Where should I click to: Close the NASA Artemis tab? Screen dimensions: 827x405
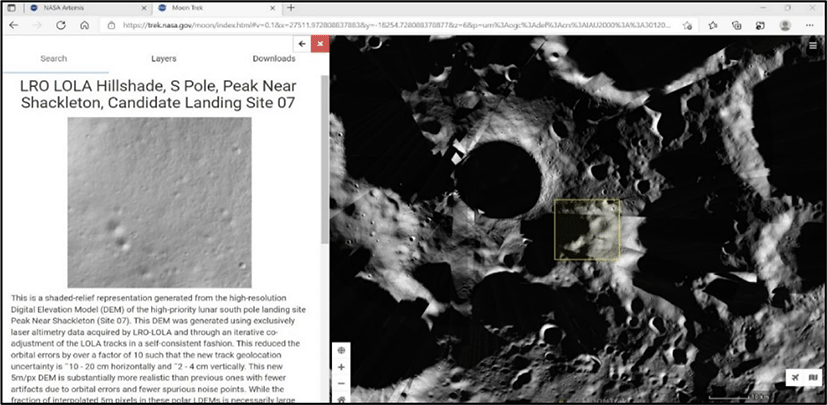pos(146,8)
